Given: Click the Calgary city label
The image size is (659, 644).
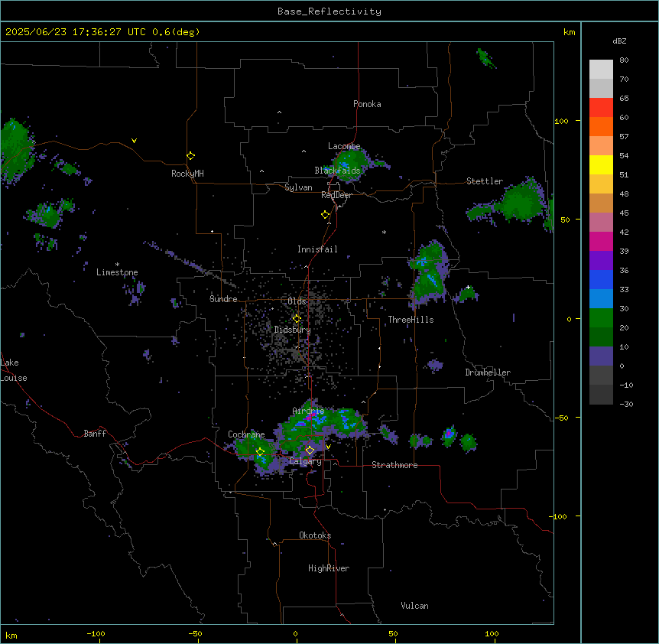Looking at the screenshot, I should point(305,461).
